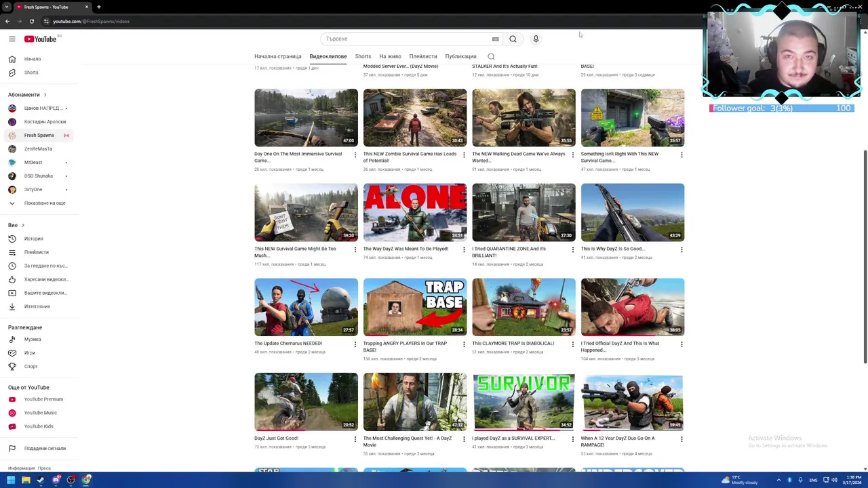Viewport: 868px width, 488px height.
Task: Open options menu for This Is Why DayZ video
Action: click(682, 249)
